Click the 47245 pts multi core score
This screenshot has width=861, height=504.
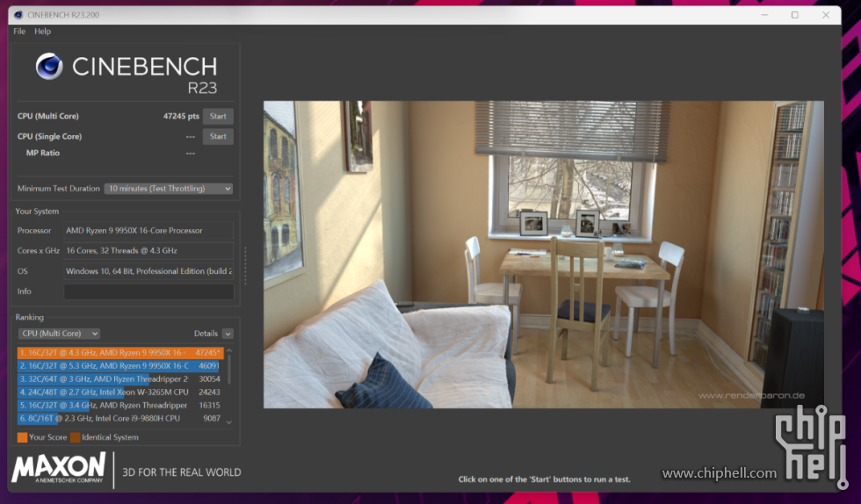point(181,117)
